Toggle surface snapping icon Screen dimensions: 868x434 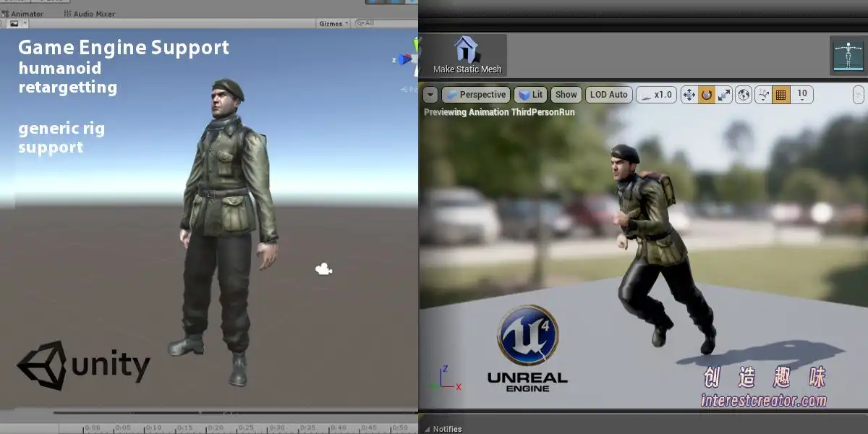click(x=764, y=95)
